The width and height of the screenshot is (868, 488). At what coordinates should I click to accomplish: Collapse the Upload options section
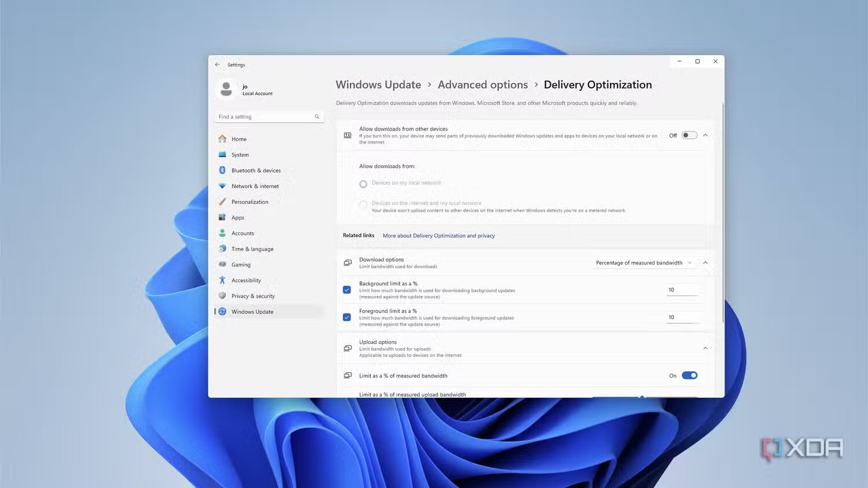(x=705, y=348)
